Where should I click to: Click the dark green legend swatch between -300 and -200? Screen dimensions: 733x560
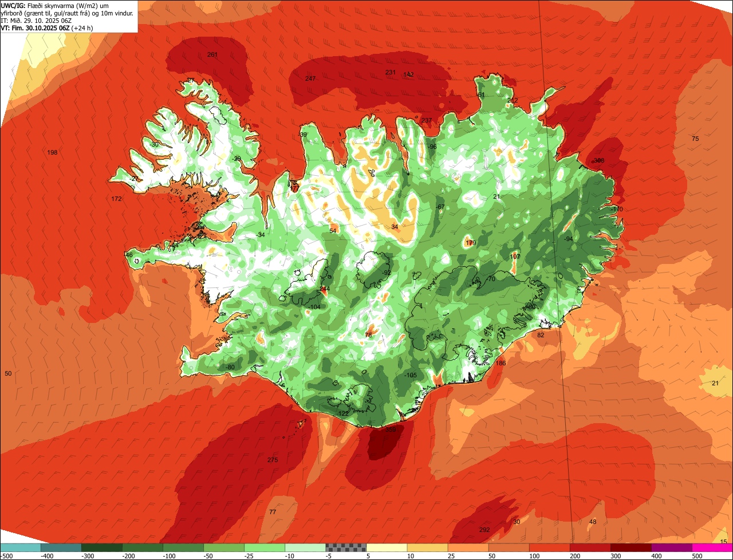click(102, 547)
